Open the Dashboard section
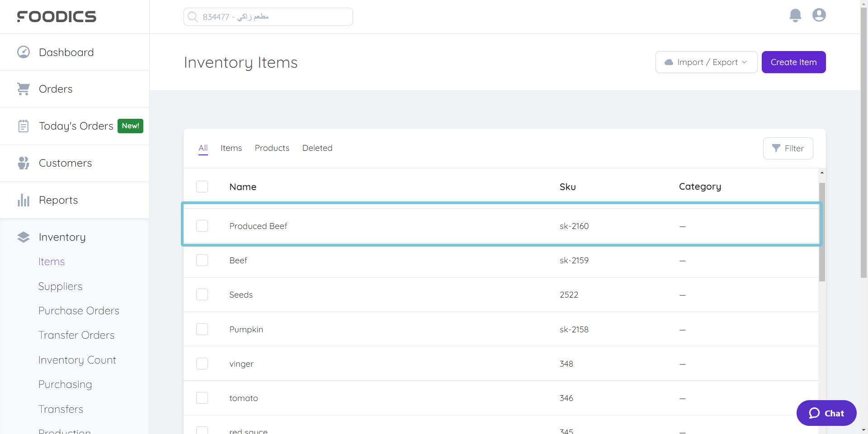This screenshot has width=868, height=434. pos(66,52)
